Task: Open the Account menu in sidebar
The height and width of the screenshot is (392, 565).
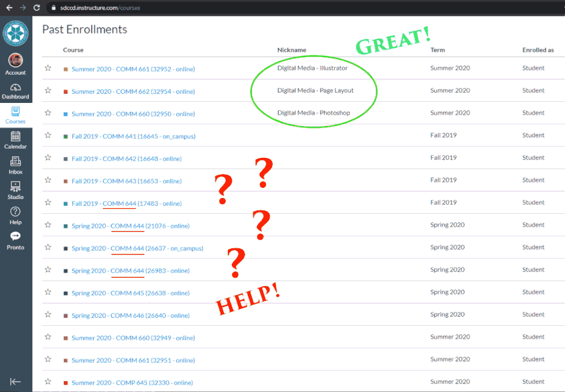Action: [x=15, y=64]
